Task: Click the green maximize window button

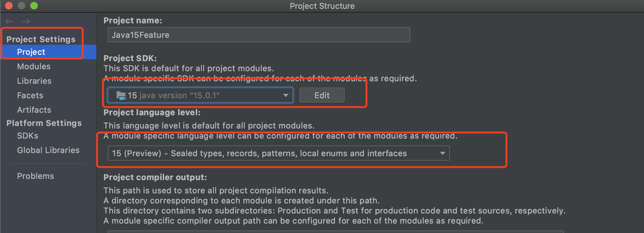Action: [34, 6]
